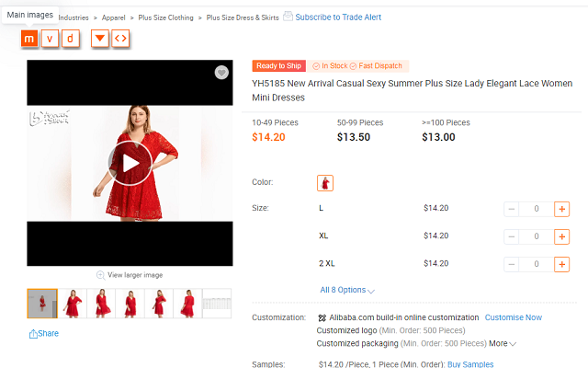
Task: Go to Apparel breadcrumb category
Action: 115,17
